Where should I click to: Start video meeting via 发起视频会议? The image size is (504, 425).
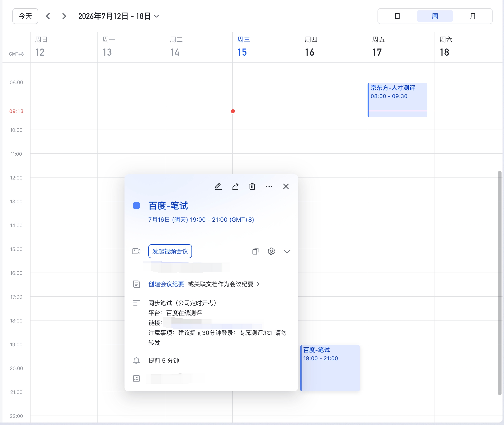[x=170, y=251]
